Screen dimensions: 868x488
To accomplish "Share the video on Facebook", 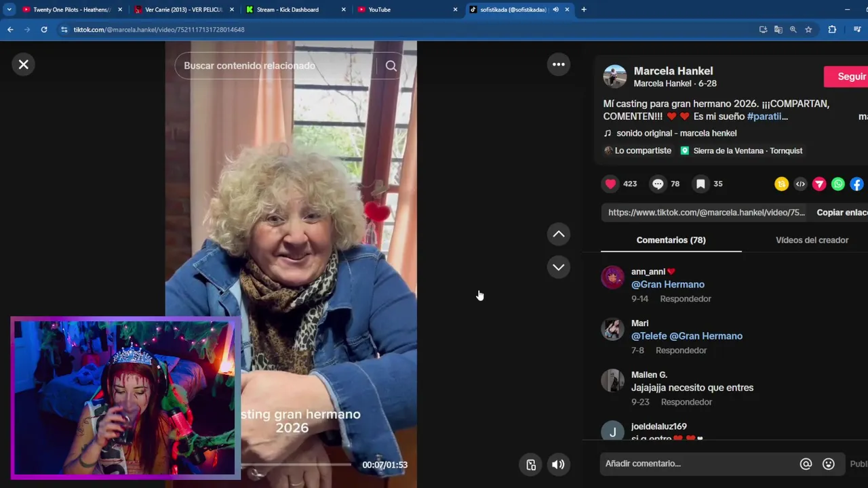I will 857,184.
